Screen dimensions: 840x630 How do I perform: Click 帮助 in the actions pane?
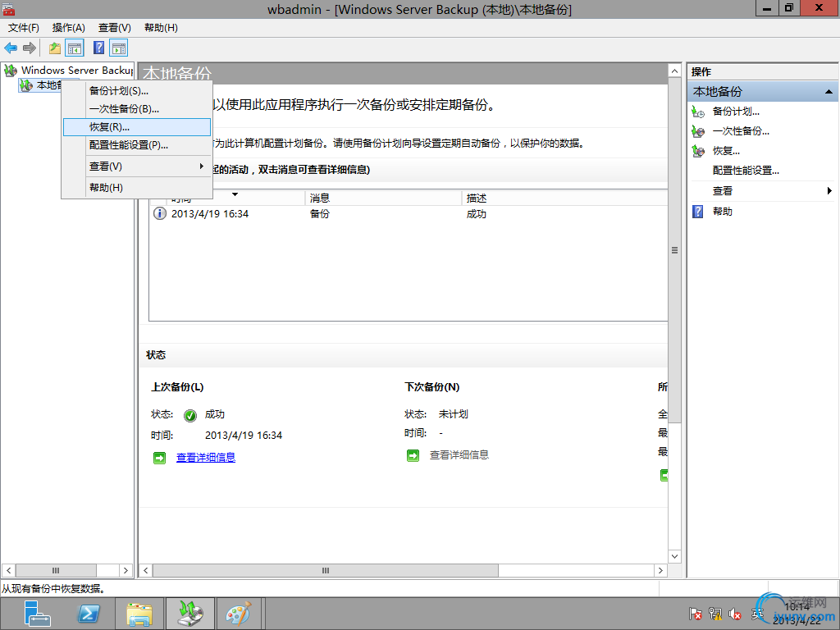[722, 212]
